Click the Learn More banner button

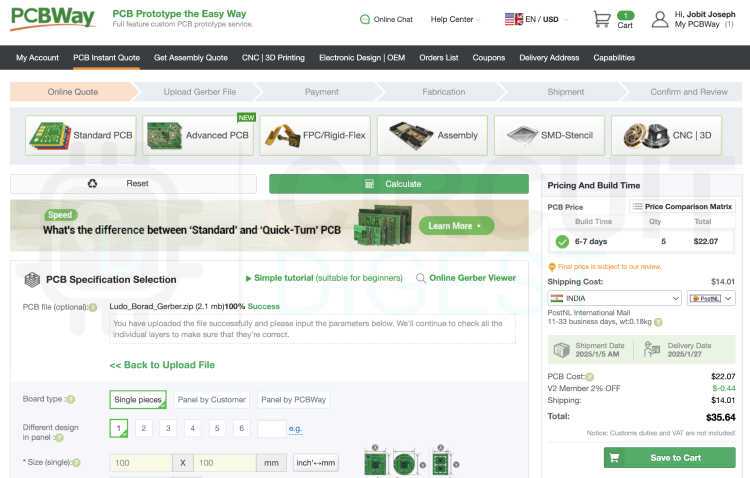click(x=456, y=226)
